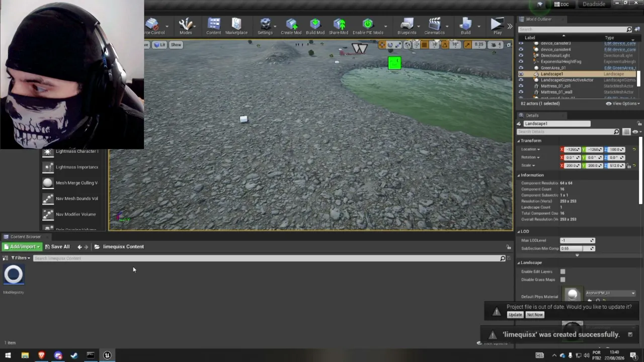
Task: Enable the Enable Edit Layers checkbox
Action: pos(562,271)
